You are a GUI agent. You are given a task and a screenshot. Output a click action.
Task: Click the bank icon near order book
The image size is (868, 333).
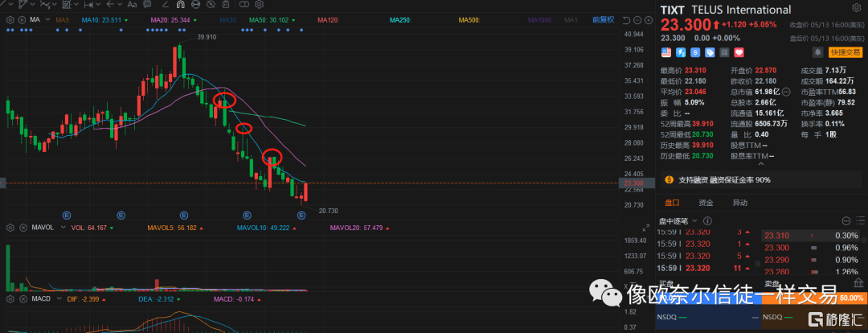857,282
